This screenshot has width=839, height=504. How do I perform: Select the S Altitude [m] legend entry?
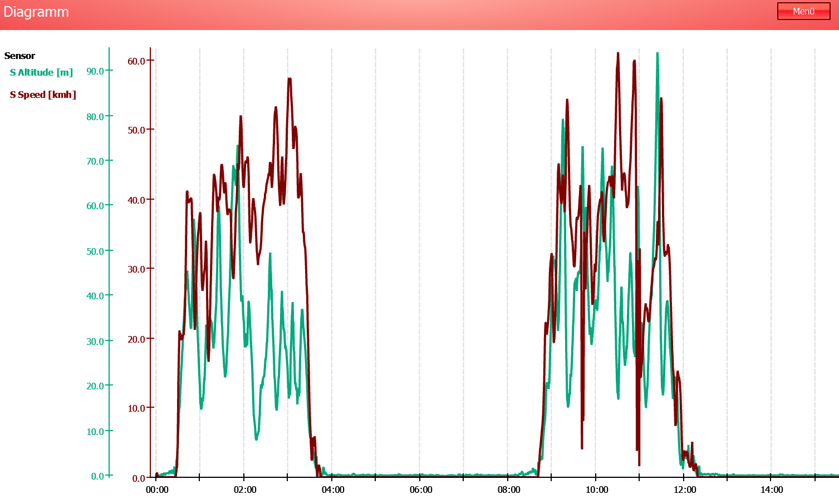tap(41, 72)
